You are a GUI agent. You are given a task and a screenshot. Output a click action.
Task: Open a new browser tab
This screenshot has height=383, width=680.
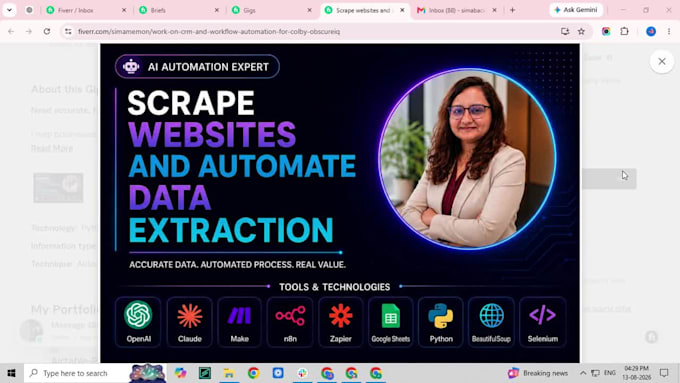click(513, 10)
